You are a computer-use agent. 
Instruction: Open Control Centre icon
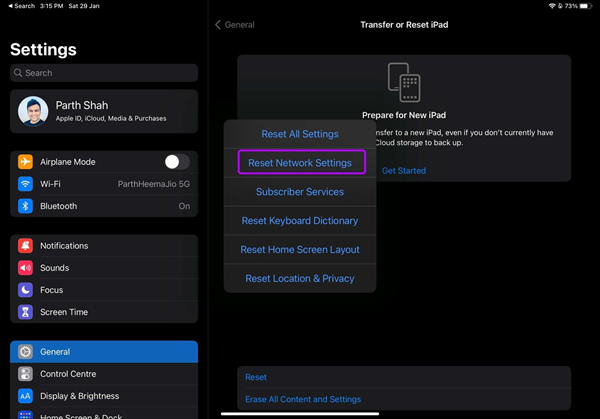click(x=25, y=374)
